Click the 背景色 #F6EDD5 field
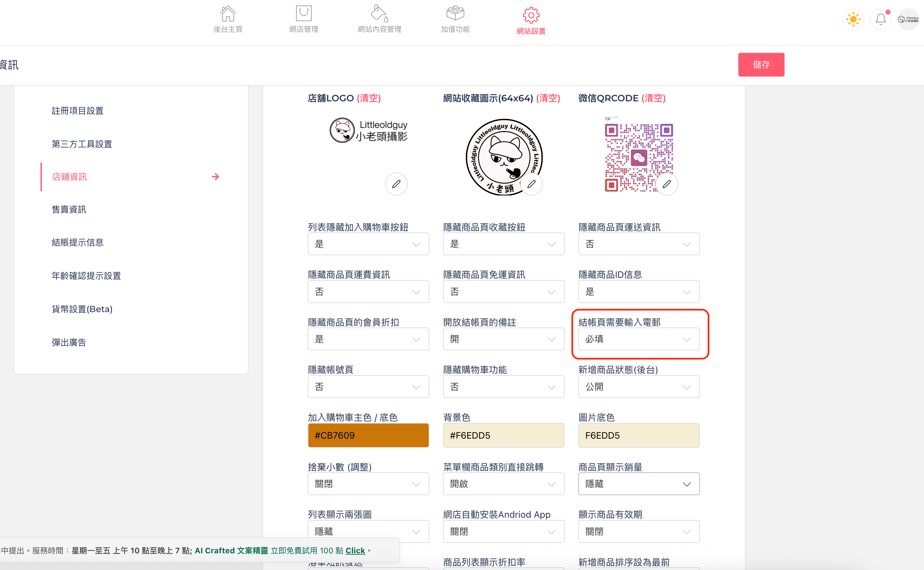The image size is (924, 570). click(503, 435)
